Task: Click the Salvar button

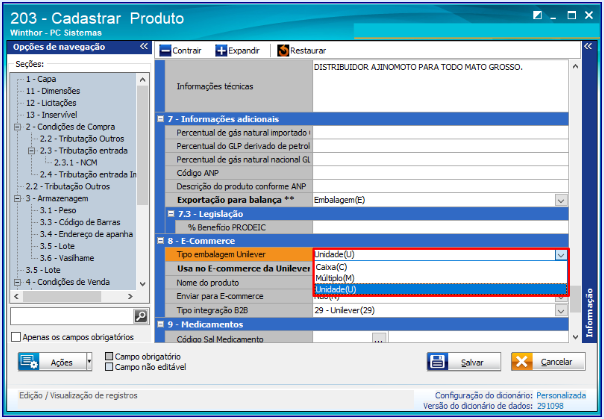Action: click(464, 362)
